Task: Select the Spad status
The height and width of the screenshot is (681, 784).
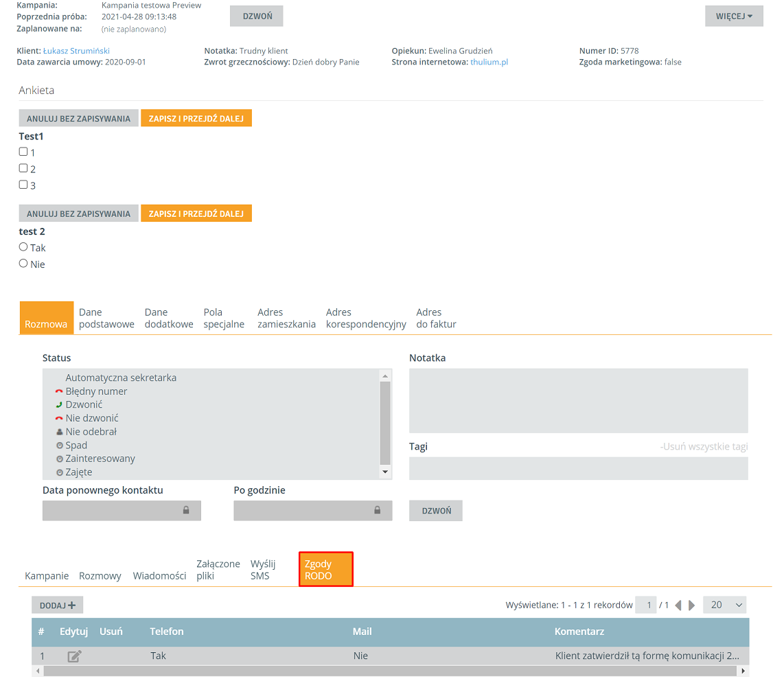Action: click(76, 445)
